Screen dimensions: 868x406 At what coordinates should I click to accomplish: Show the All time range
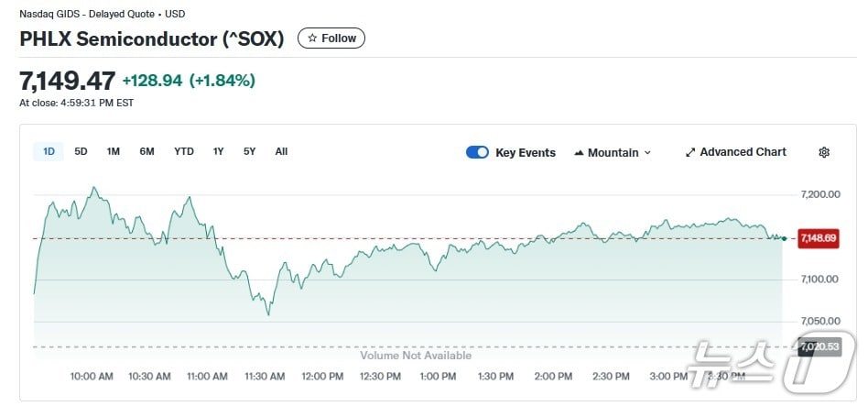pos(281,151)
